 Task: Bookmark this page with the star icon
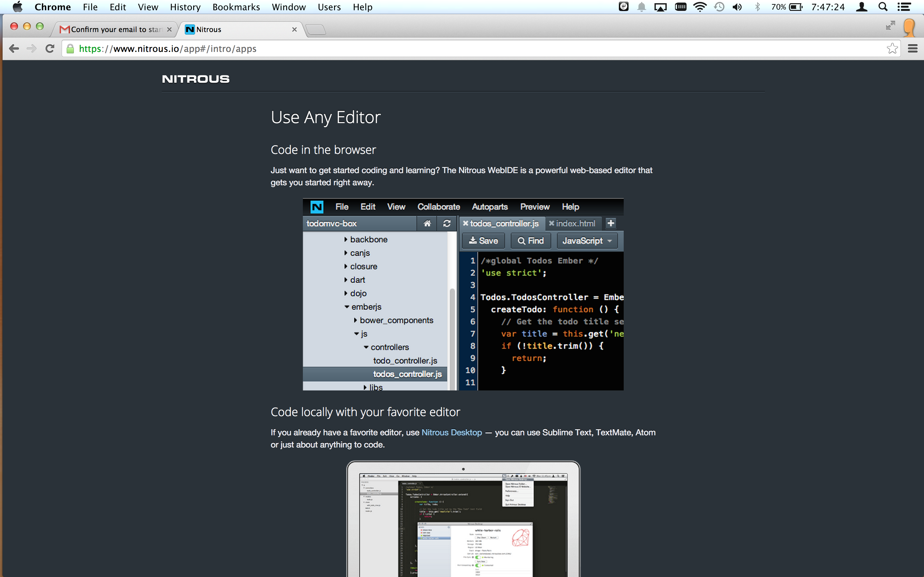(x=892, y=48)
